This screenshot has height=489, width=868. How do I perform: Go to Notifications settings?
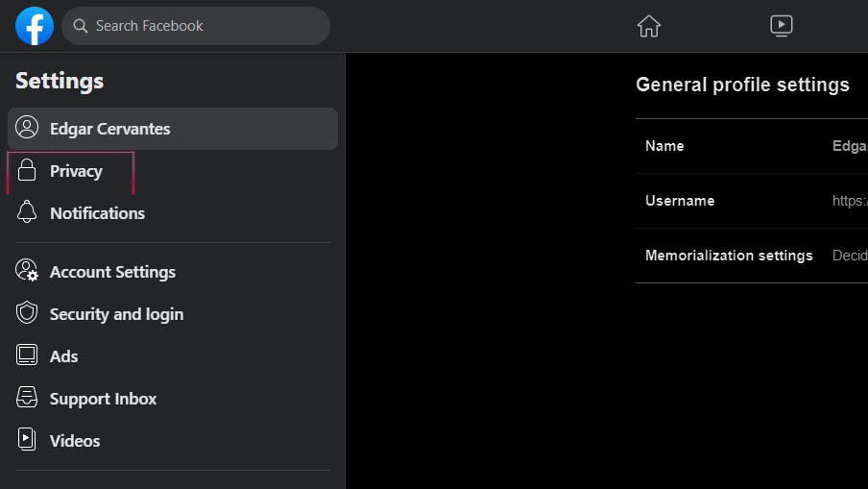pos(97,213)
